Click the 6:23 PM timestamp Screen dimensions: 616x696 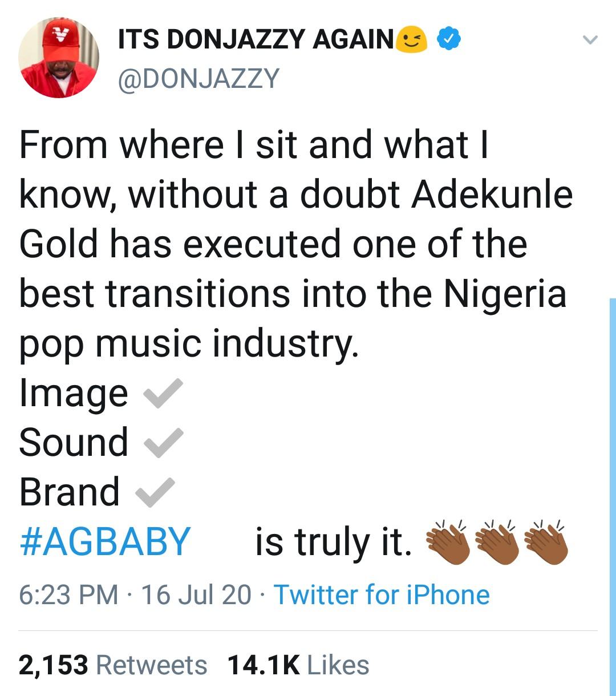pyautogui.click(x=68, y=595)
